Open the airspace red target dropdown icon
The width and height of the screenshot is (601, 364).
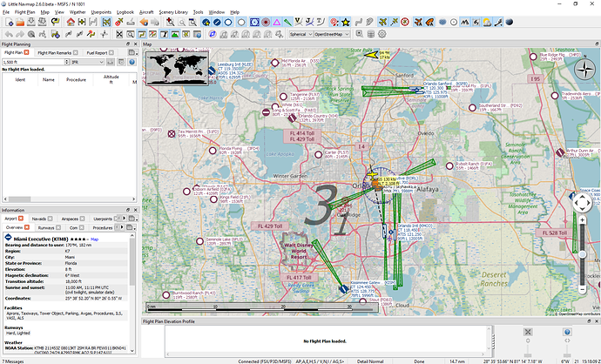click(334, 23)
